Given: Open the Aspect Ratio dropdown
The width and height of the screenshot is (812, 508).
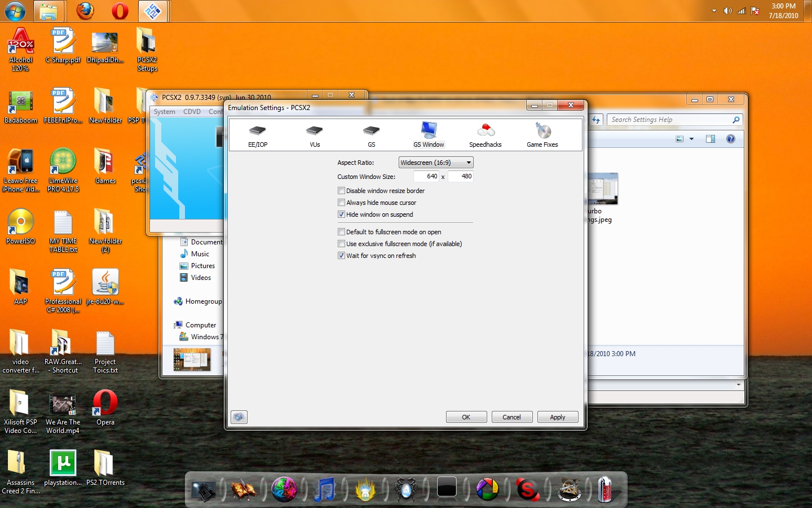Looking at the screenshot, I should (x=436, y=163).
